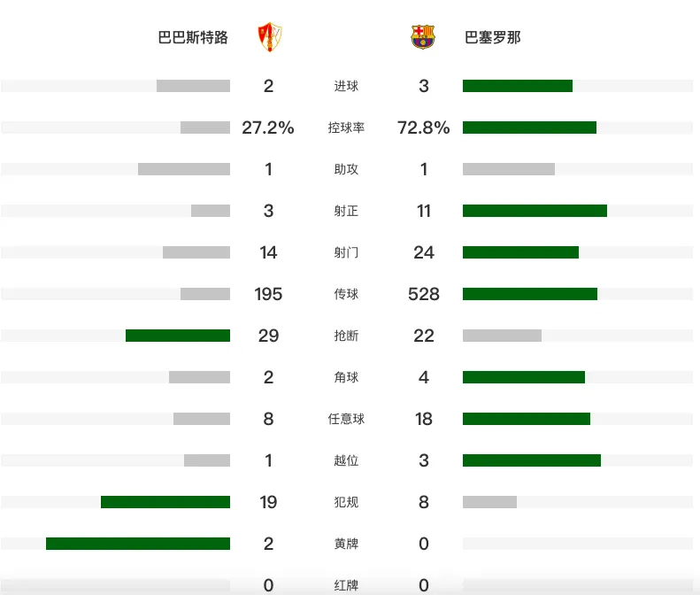Select the 进球 stat label

click(x=346, y=86)
